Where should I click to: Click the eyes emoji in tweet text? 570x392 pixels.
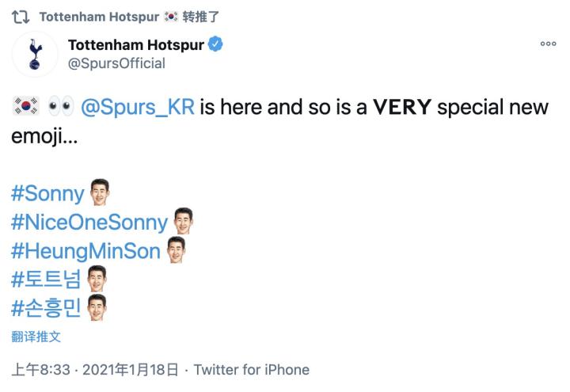[59, 107]
